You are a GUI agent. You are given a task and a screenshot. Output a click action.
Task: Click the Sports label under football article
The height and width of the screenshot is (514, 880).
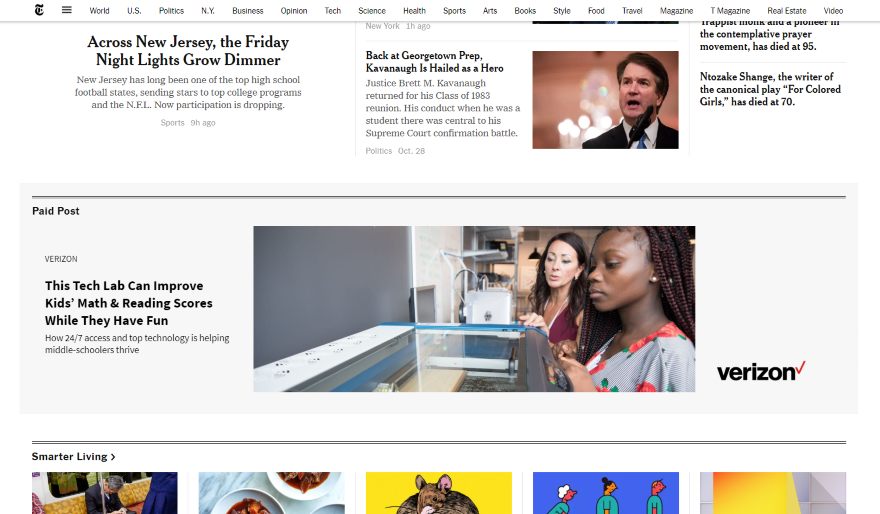click(x=172, y=123)
